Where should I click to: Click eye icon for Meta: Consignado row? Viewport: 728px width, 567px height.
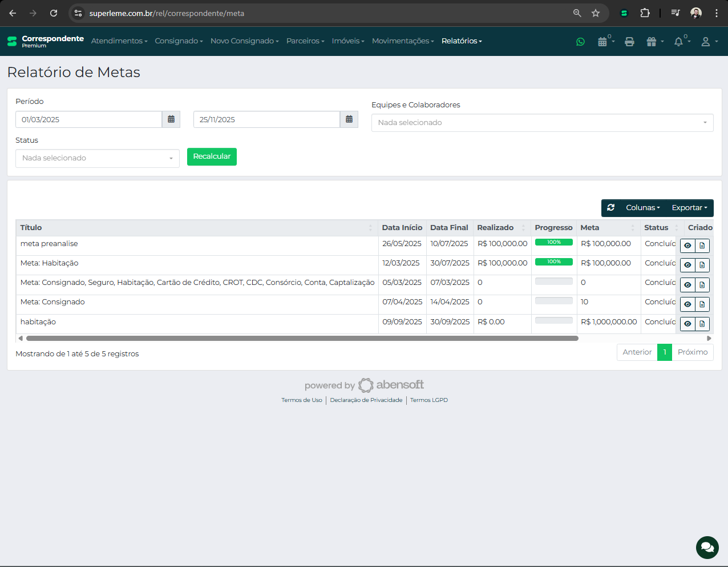[x=687, y=304]
